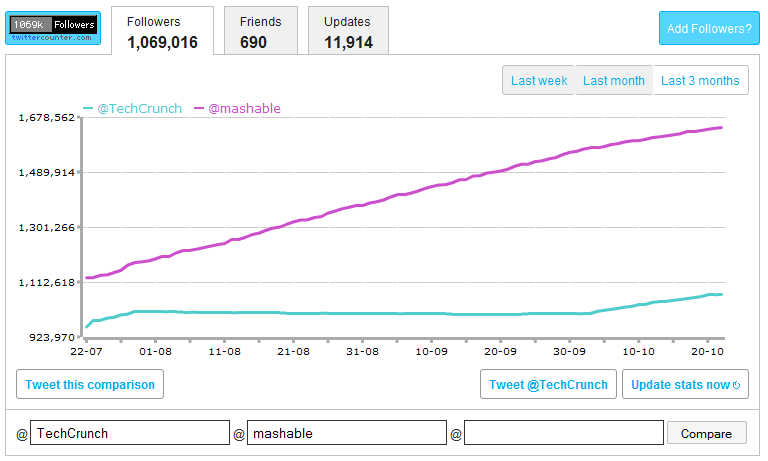Switch to the Friends tab
Viewport: 768px width, 461px height.
tap(261, 30)
